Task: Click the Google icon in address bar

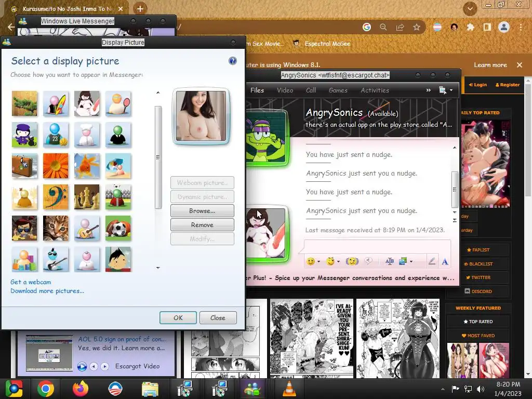Action: [x=366, y=27]
